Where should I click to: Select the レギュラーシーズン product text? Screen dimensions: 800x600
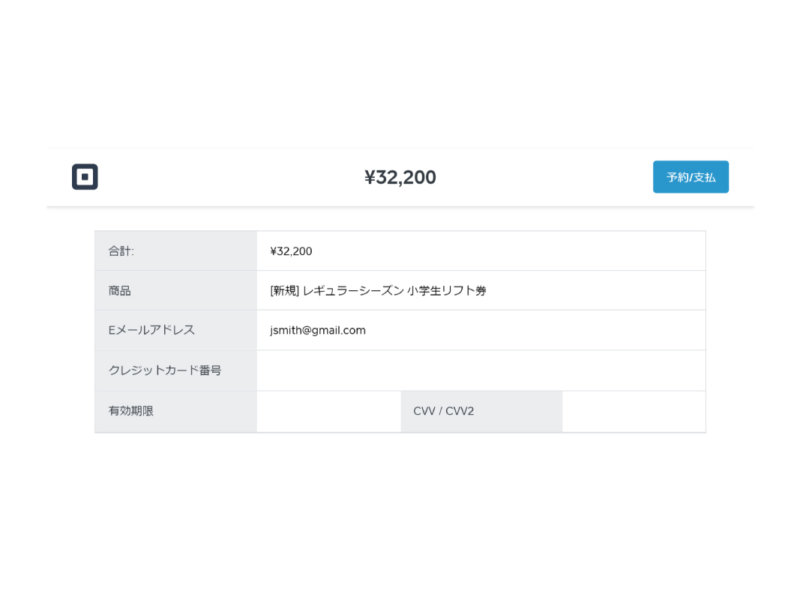[x=353, y=291]
